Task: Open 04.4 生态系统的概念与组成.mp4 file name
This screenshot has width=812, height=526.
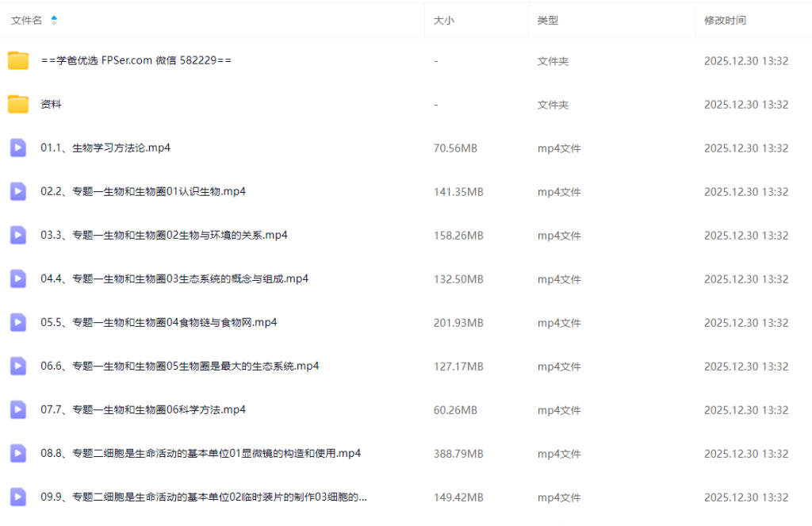Action: coord(174,278)
